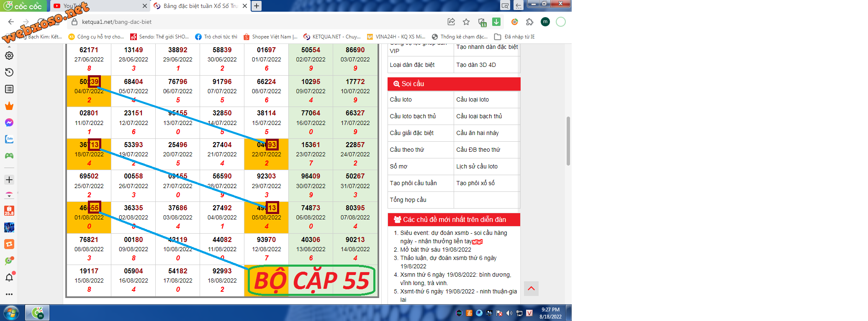Open the Cầu loto bạch thủ link
This screenshot has height=321, width=868.
click(413, 116)
